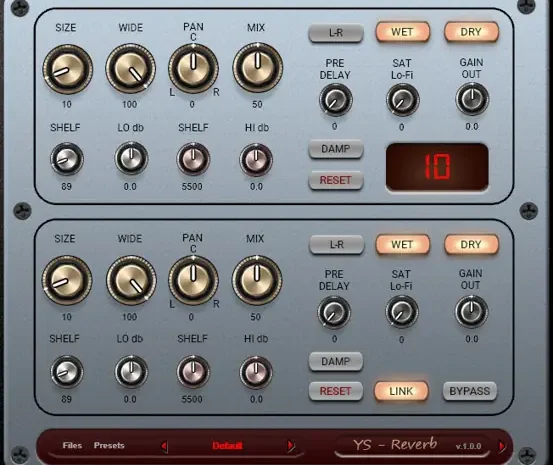Click the upper section HI db knob
This screenshot has width=553, height=465.
256,160
